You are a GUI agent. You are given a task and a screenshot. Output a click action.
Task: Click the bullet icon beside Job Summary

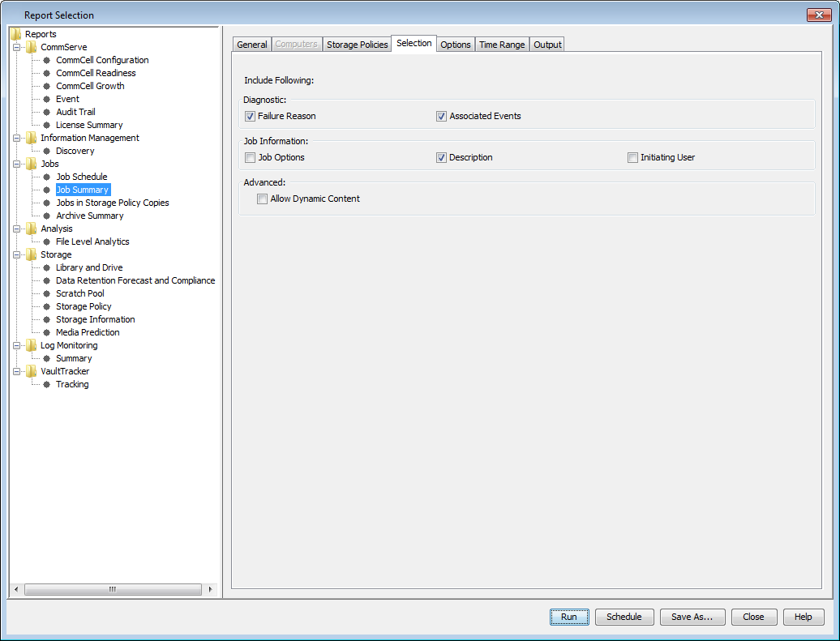tap(46, 190)
